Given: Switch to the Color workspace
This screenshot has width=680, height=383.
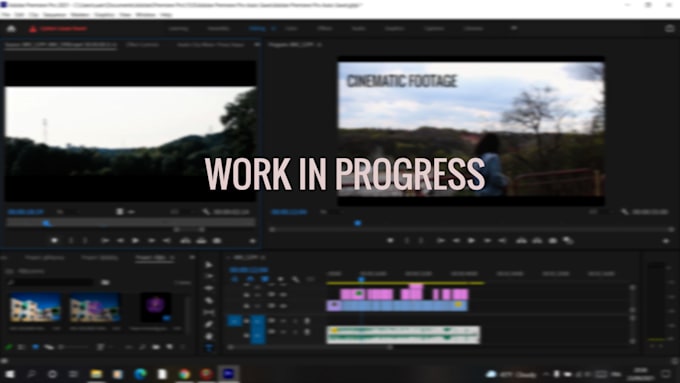Looking at the screenshot, I should point(291,28).
